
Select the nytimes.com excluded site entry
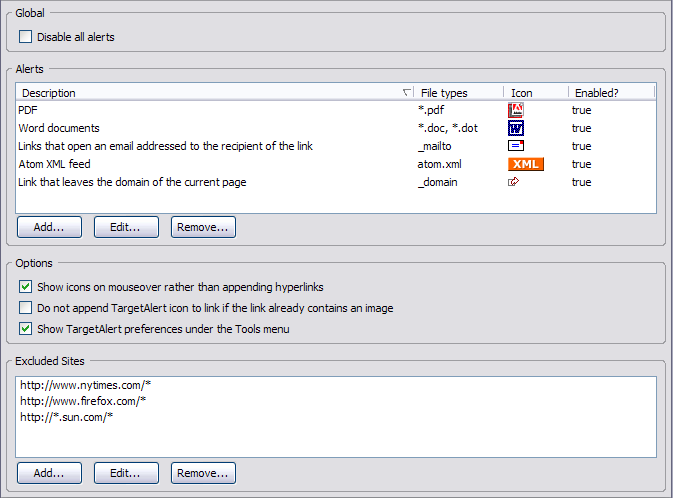(x=85, y=385)
